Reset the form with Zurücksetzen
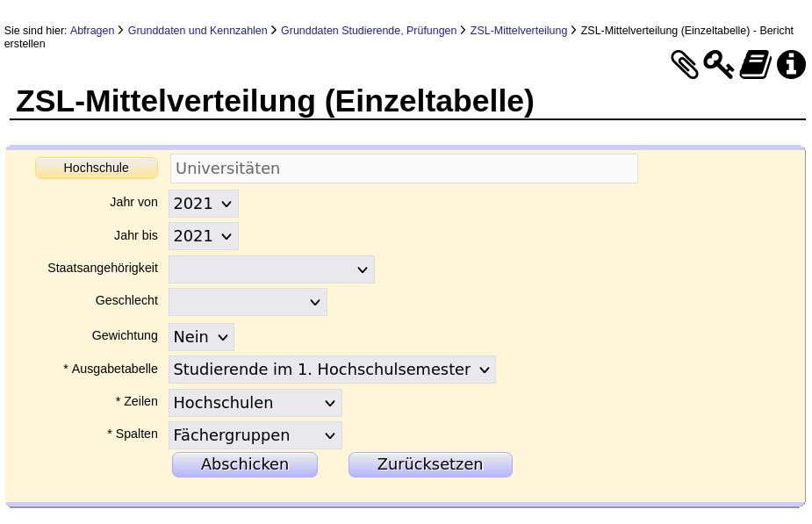Image resolution: width=812 pixels, height=524 pixels. tap(430, 464)
